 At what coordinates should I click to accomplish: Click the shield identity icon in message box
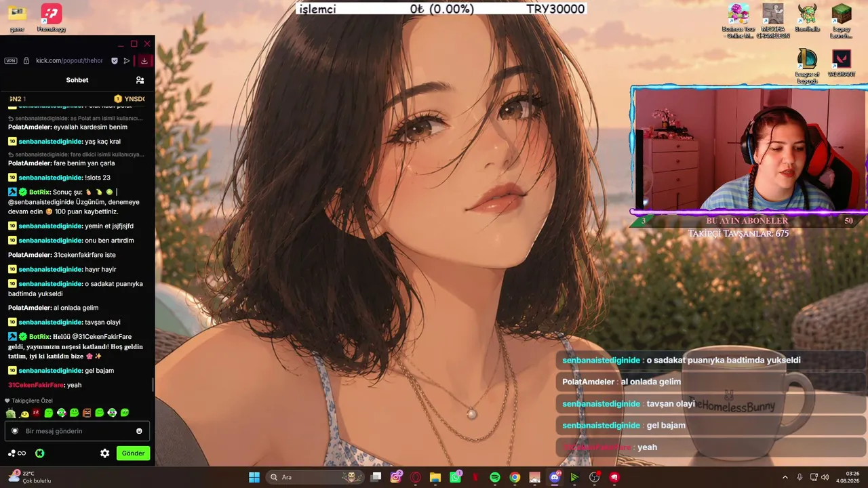pos(15,431)
